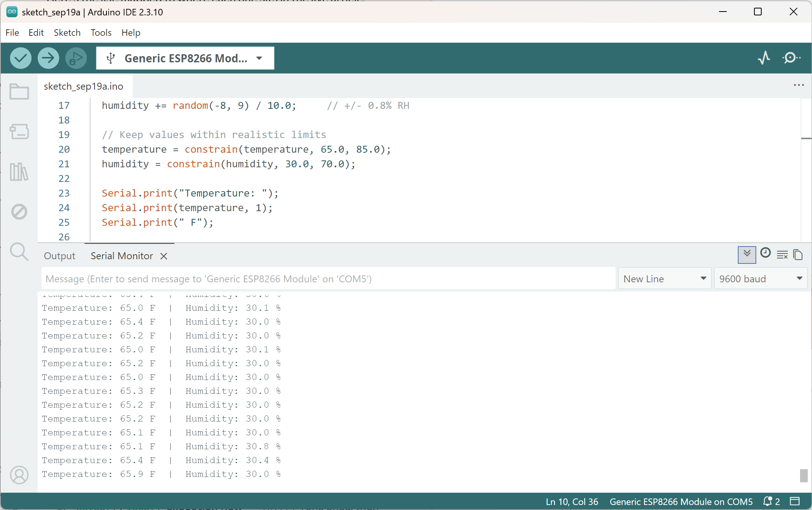The image size is (812, 510).
Task: Open the Generic ESP8266 board selector dropdown
Action: tap(185, 58)
